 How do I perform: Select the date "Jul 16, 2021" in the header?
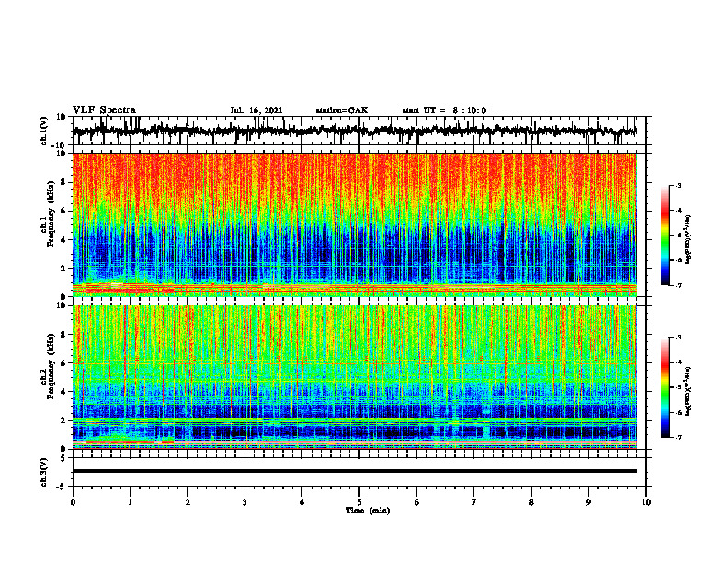(x=256, y=110)
